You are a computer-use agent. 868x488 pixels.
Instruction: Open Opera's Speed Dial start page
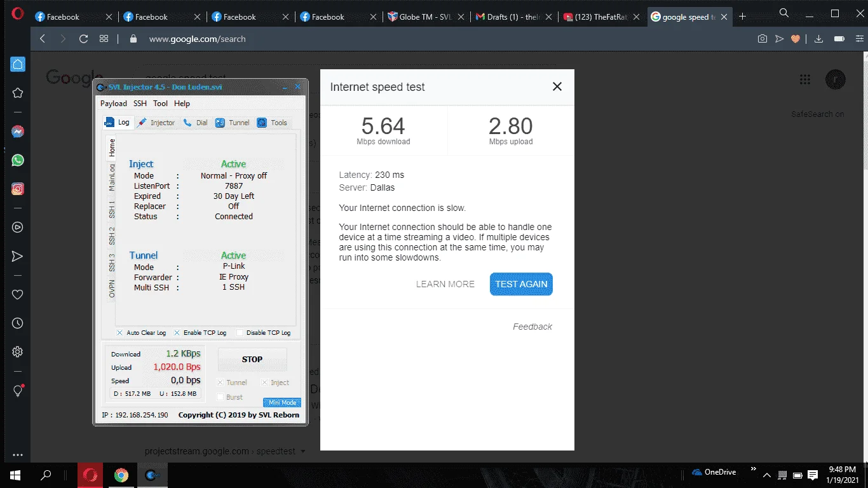104,39
